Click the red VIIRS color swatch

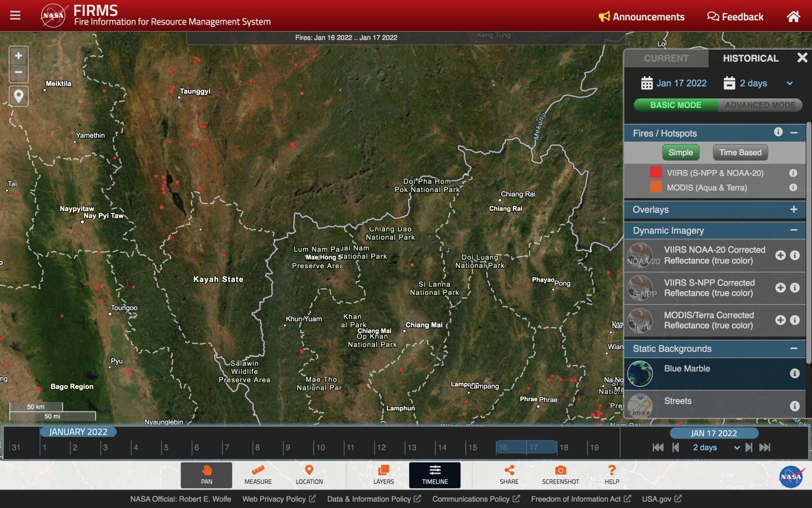[x=656, y=172]
